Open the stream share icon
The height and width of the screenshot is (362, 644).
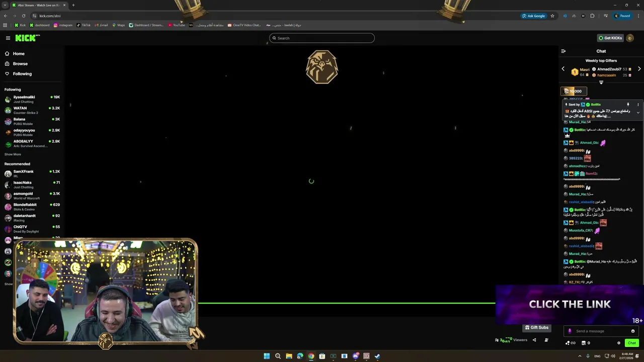pos(534,340)
